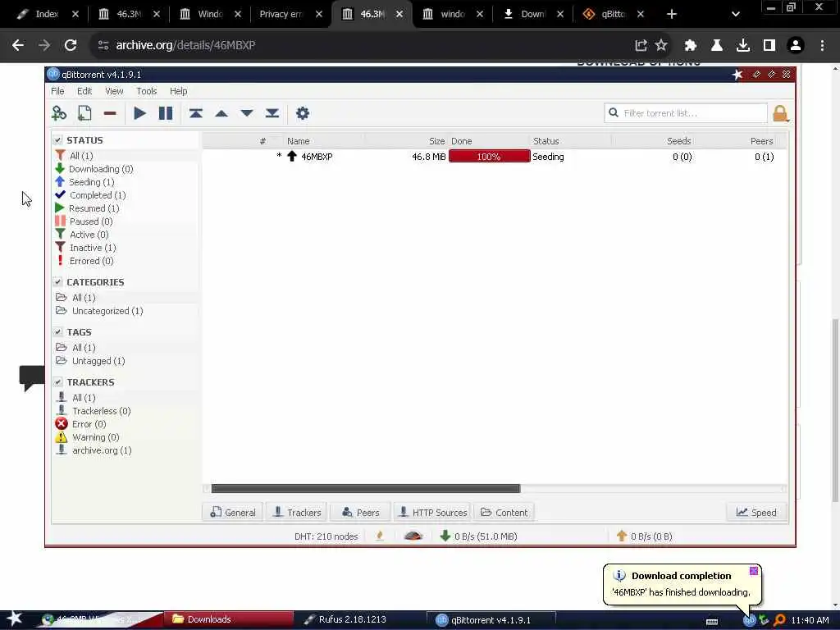840x630 pixels.
Task: Toggle the TAGS section checkbox
Action: tap(57, 331)
